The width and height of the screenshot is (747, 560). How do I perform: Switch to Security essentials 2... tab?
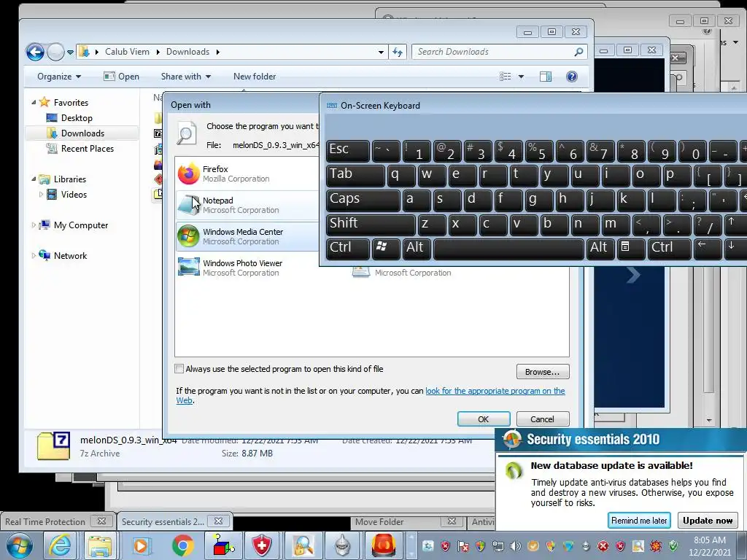tap(174, 521)
